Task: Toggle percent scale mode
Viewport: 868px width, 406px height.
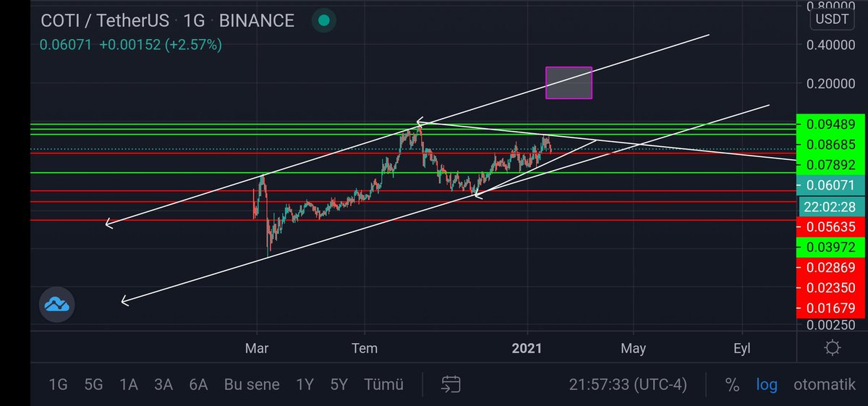Action: point(732,384)
